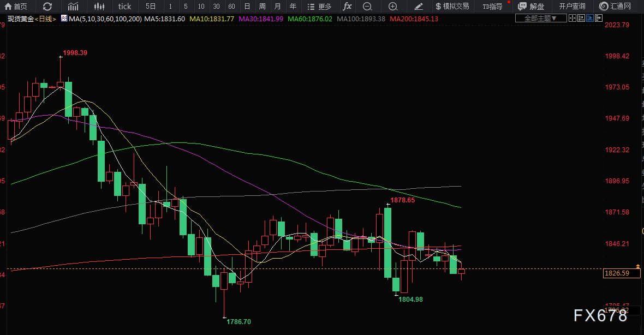Click axis price 1973.05
The height and width of the screenshot is (335, 644).
pos(617,87)
